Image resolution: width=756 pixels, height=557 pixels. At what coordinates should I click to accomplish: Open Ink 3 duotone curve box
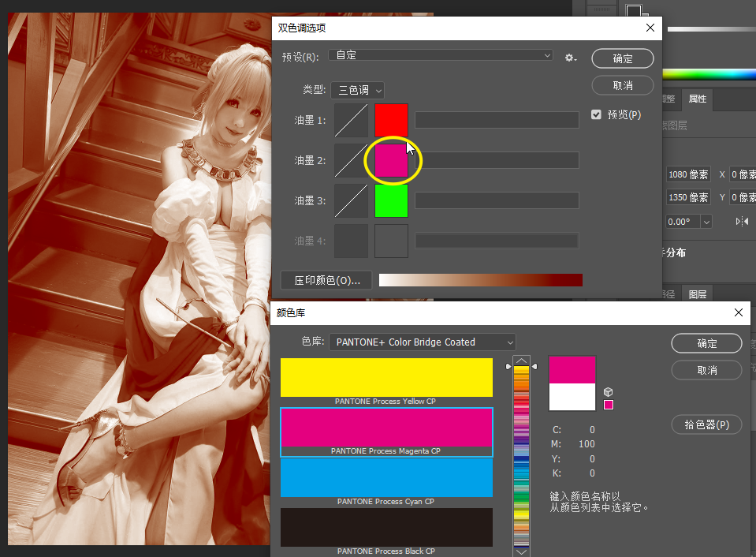click(x=351, y=200)
